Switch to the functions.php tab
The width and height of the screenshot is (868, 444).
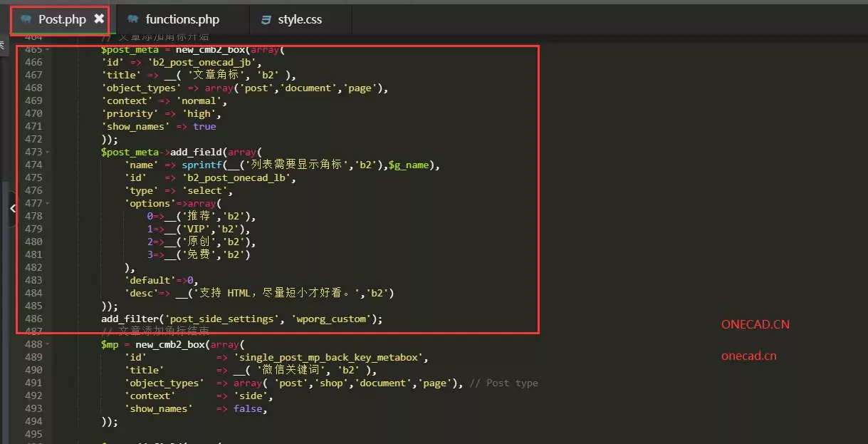182,20
